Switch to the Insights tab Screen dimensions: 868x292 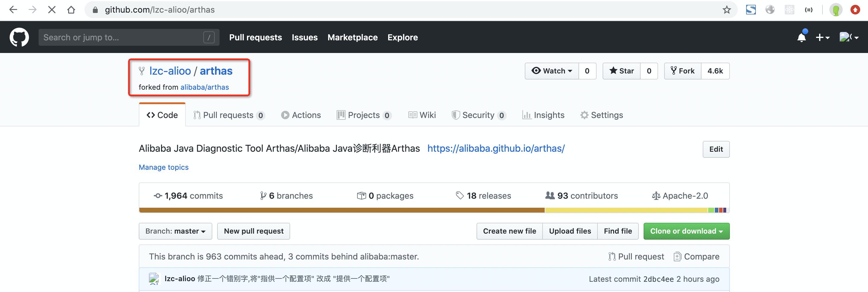[x=543, y=115]
